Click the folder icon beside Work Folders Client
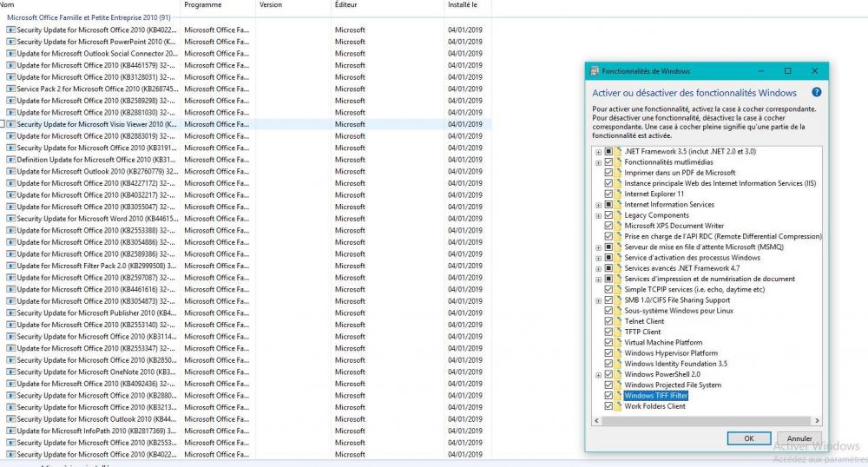Viewport: 868px width, 467px height. pos(618,405)
